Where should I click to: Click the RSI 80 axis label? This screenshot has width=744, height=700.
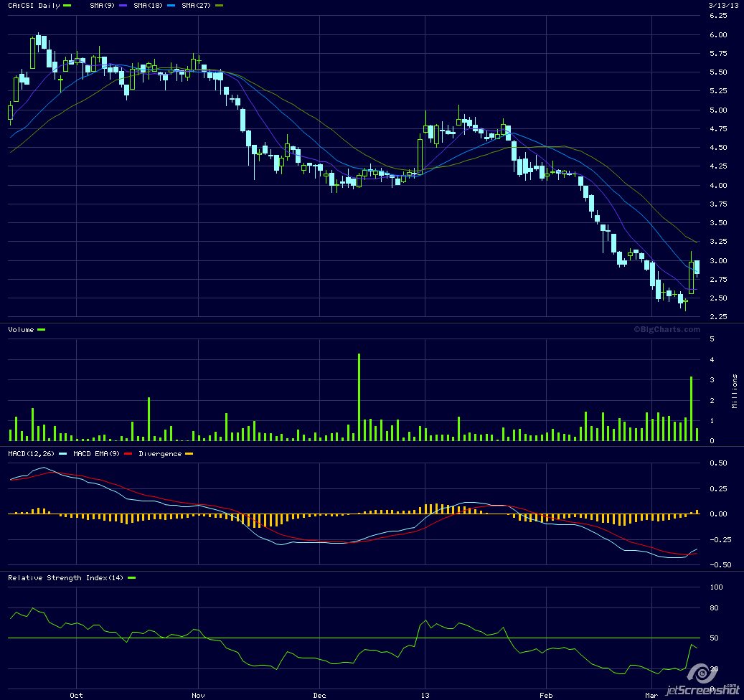tap(714, 608)
